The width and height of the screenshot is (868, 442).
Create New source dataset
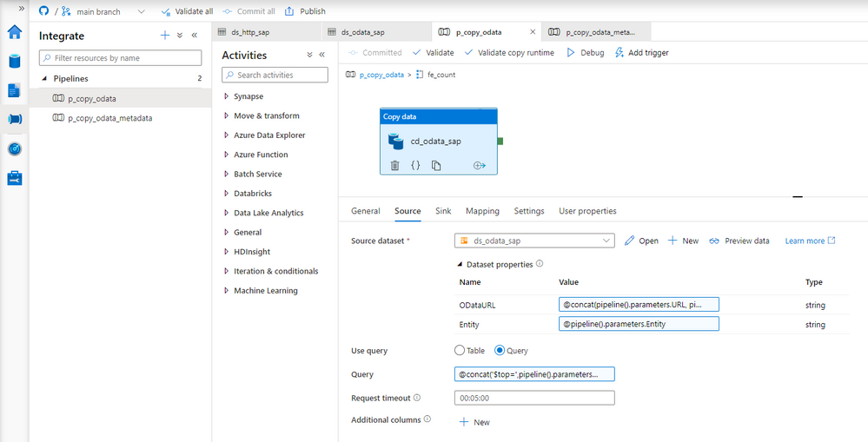pyautogui.click(x=683, y=241)
